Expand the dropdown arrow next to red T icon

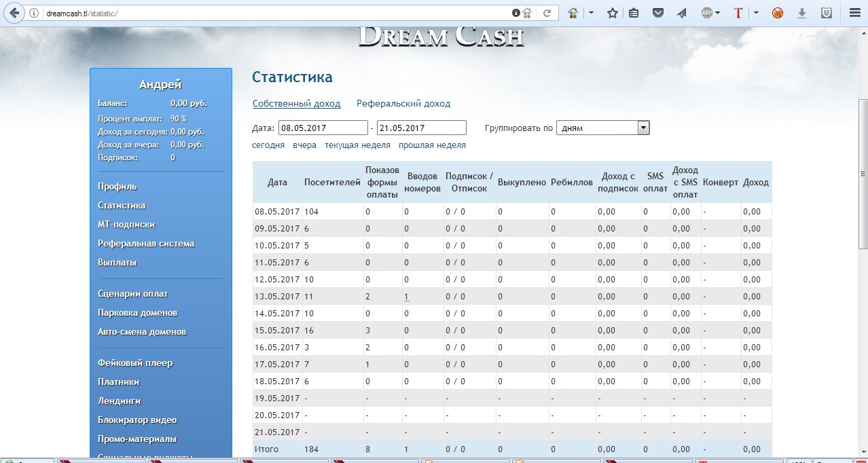(755, 13)
